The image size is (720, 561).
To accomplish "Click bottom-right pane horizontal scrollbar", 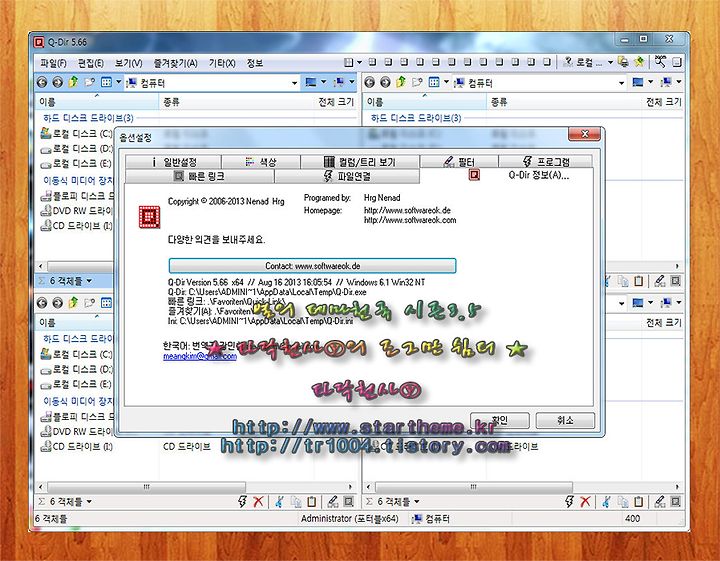I will pos(474,486).
